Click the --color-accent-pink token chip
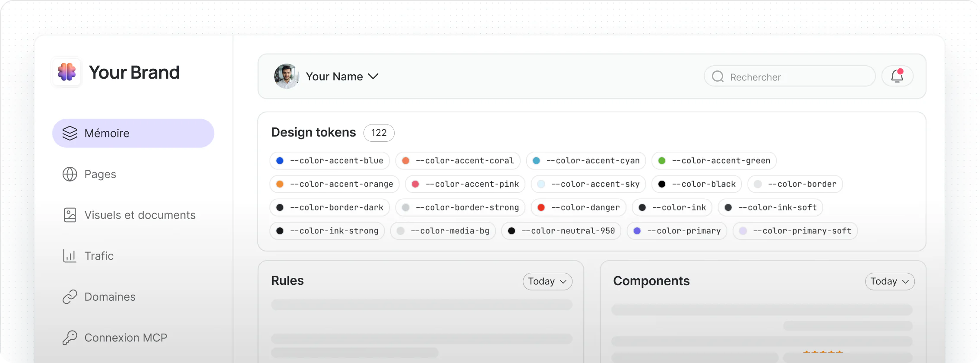This screenshot has height=363, width=980. pyautogui.click(x=465, y=184)
